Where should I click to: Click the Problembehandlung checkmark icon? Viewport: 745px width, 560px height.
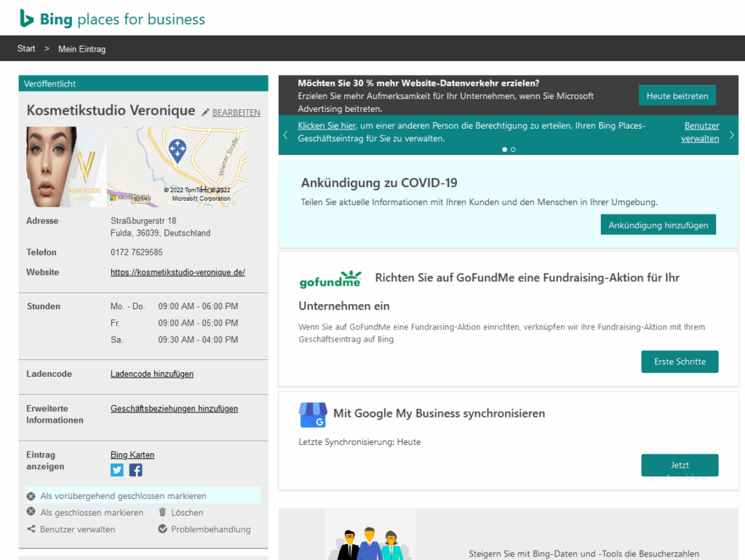pyautogui.click(x=164, y=529)
